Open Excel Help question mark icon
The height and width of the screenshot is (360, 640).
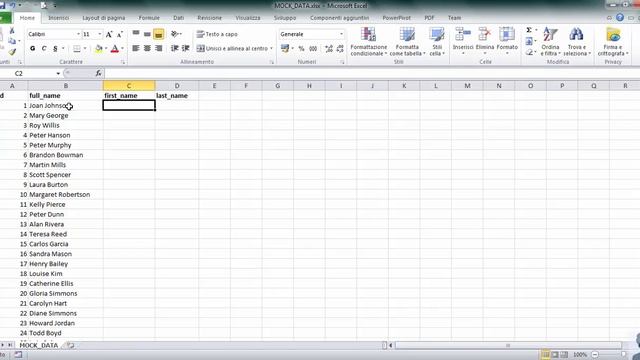620,18
